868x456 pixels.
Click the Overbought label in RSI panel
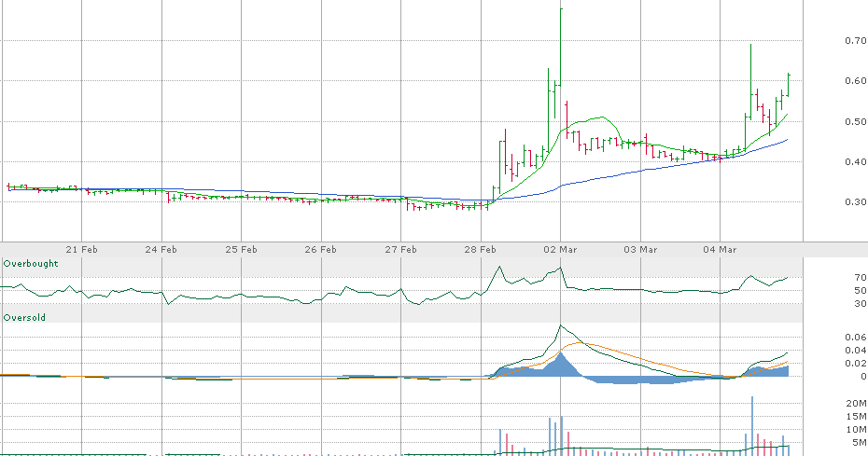31,263
